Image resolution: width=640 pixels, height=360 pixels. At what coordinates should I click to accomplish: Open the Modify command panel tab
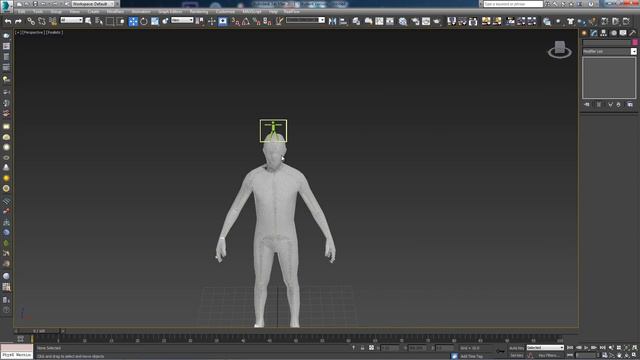point(594,33)
